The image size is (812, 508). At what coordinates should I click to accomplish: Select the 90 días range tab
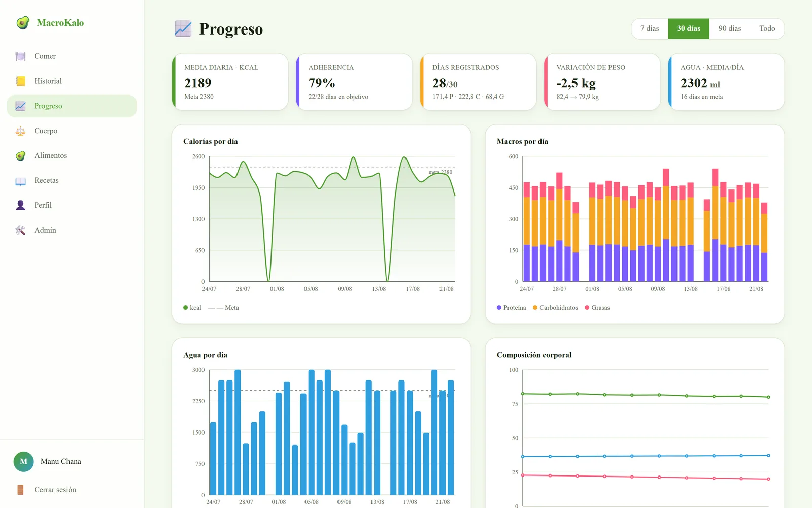729,28
